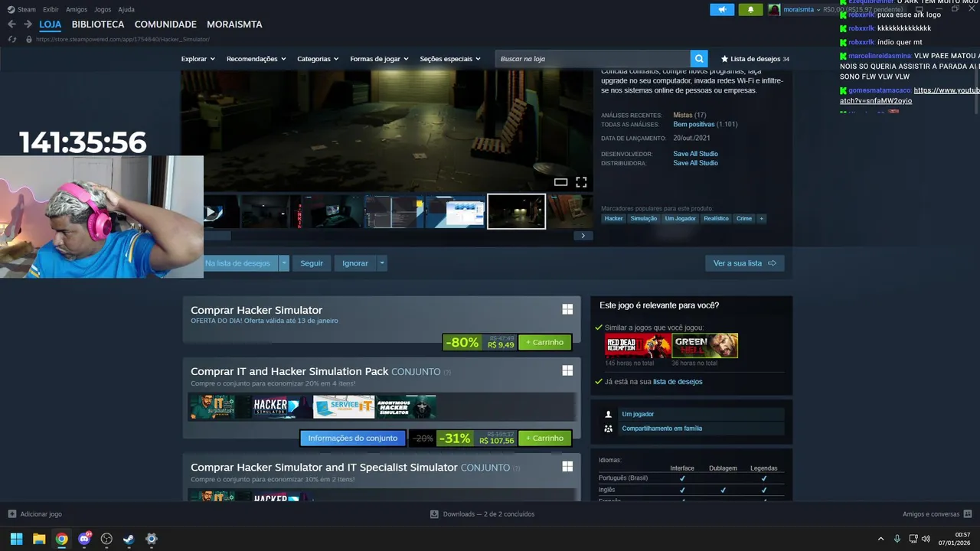Viewport: 980px width, 551px height.
Task: Play the trailer video thumbnail
Action: click(221, 212)
